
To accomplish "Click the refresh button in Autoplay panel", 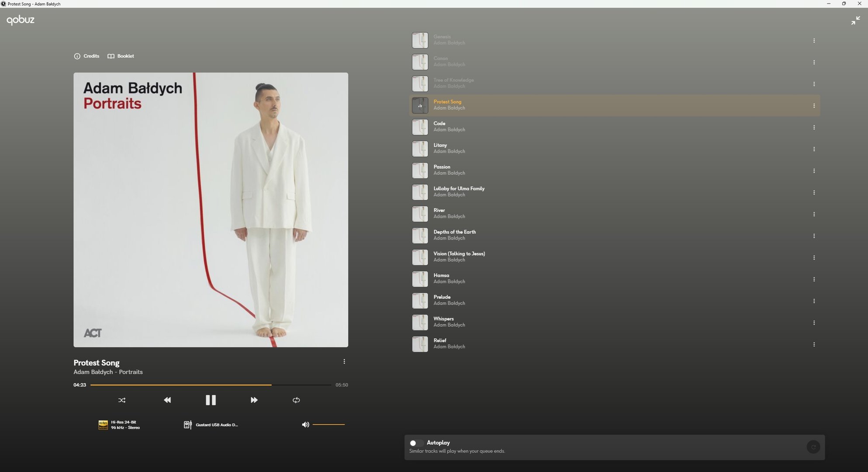I will (x=813, y=447).
